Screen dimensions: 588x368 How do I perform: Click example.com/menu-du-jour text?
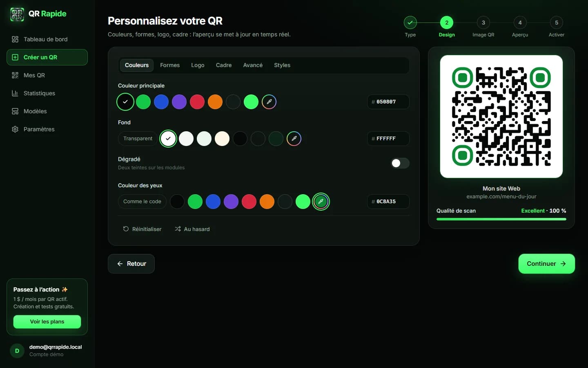(501, 197)
